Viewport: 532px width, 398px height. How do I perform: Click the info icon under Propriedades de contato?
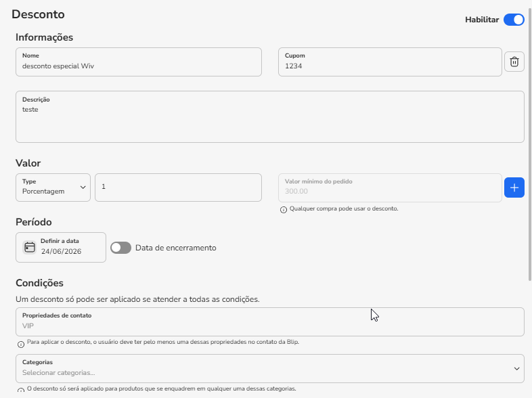click(21, 345)
